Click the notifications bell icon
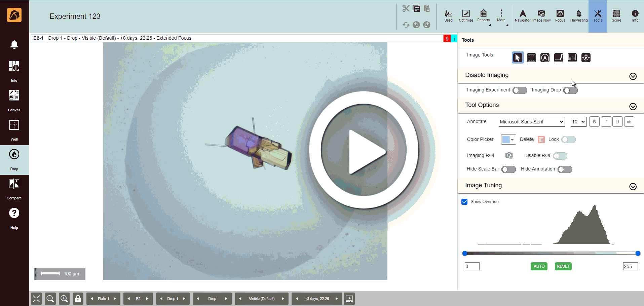644x306 pixels. coord(14,45)
